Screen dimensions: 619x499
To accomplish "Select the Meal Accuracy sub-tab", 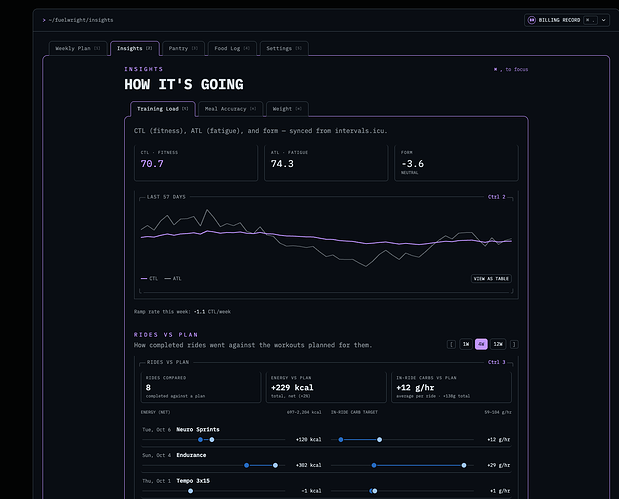I will (x=230, y=109).
